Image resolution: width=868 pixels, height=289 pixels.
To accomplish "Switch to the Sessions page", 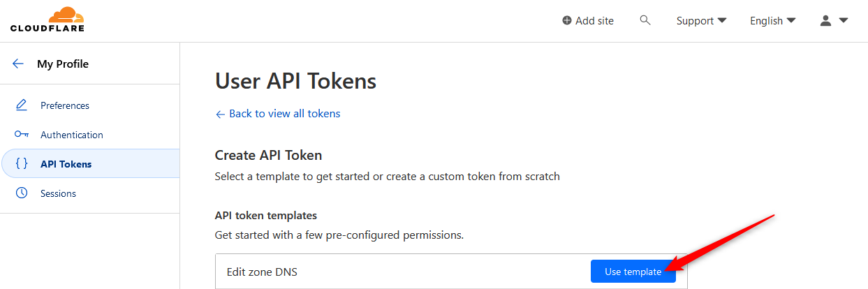I will [58, 193].
